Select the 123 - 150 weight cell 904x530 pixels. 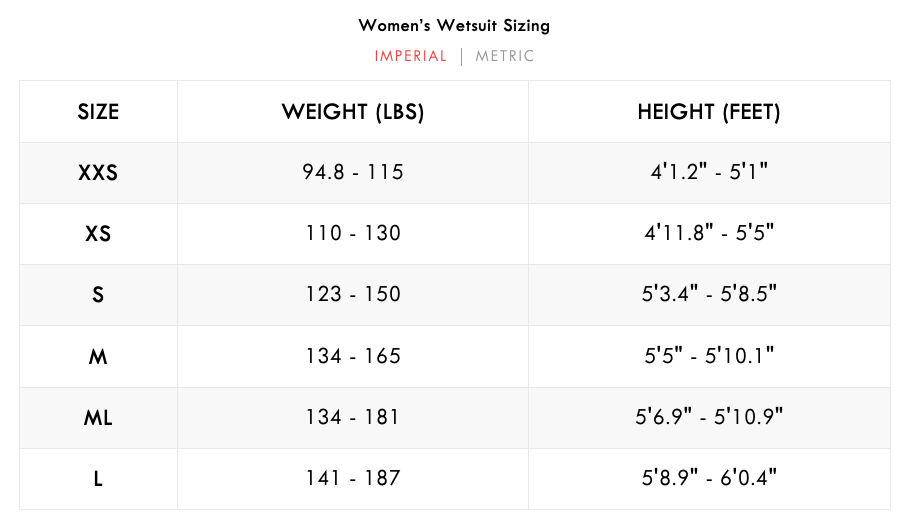(x=353, y=295)
